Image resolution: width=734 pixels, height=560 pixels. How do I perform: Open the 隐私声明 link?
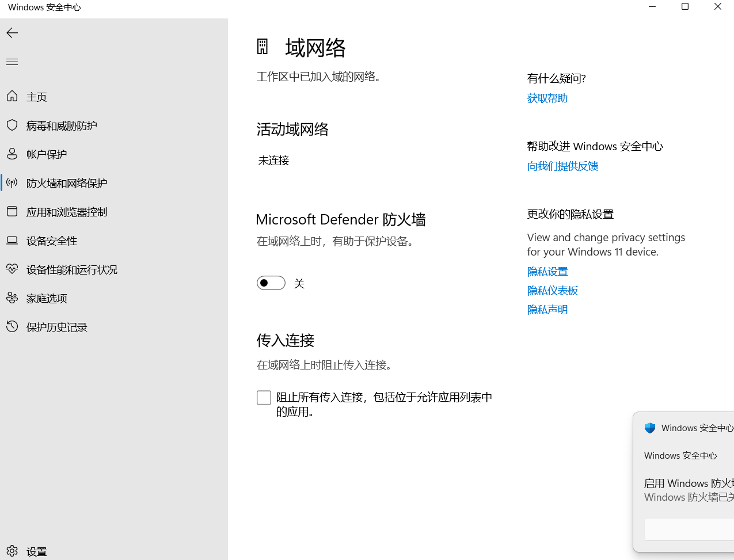pyautogui.click(x=547, y=310)
